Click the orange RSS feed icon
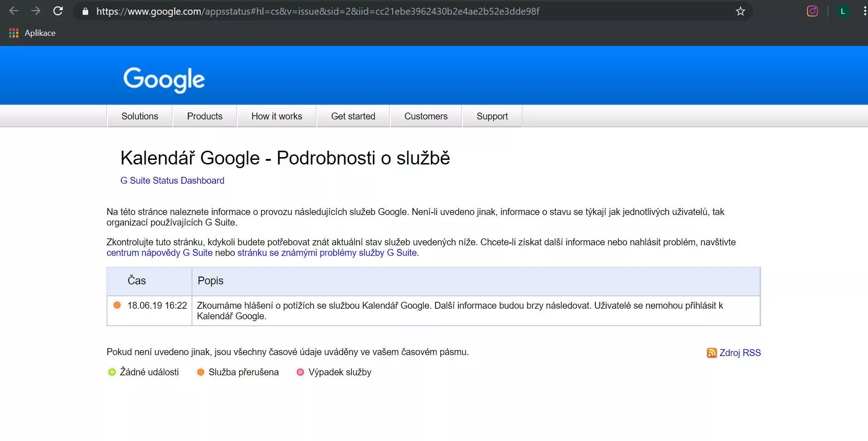Viewport: 868px width, 441px height. point(711,353)
